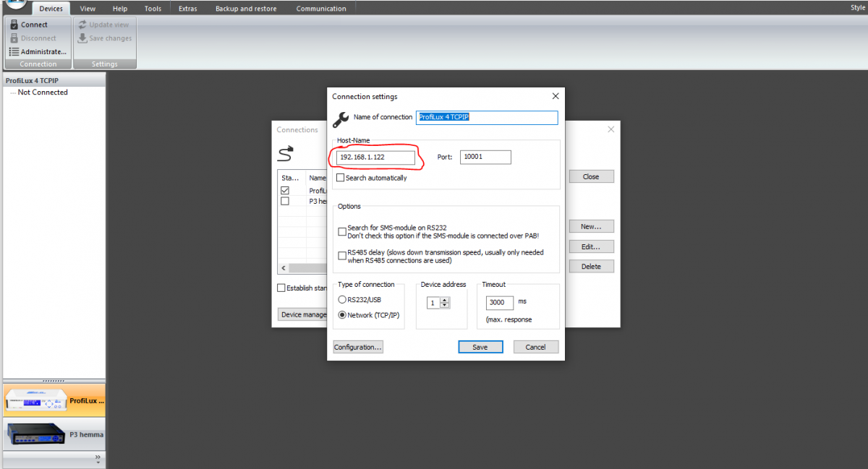The image size is (868, 469).
Task: Enable Search automatically checkbox
Action: 341,178
